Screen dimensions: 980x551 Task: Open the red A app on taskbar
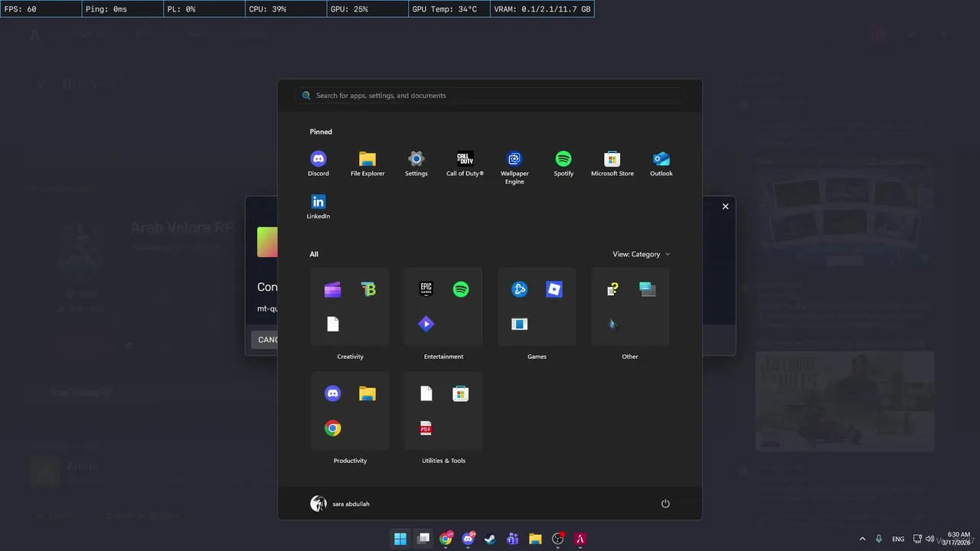580,539
